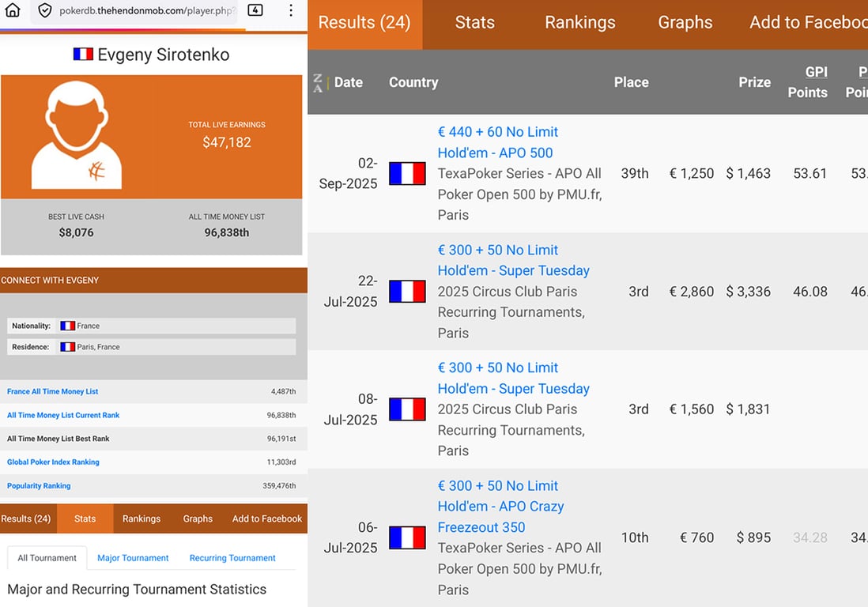Click the 39th place cell
Image resolution: width=868 pixels, height=607 pixels.
coord(634,173)
